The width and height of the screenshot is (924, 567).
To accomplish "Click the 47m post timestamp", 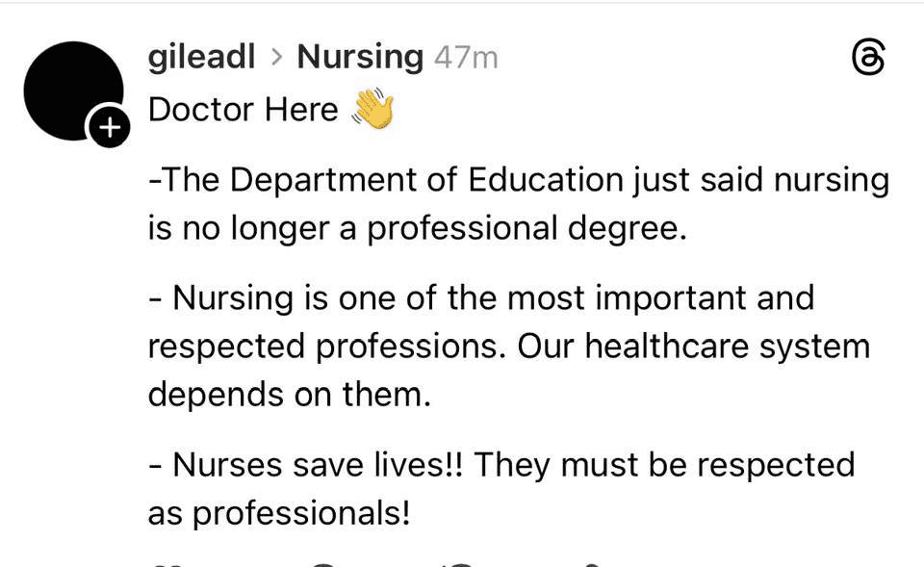I will tap(466, 58).
